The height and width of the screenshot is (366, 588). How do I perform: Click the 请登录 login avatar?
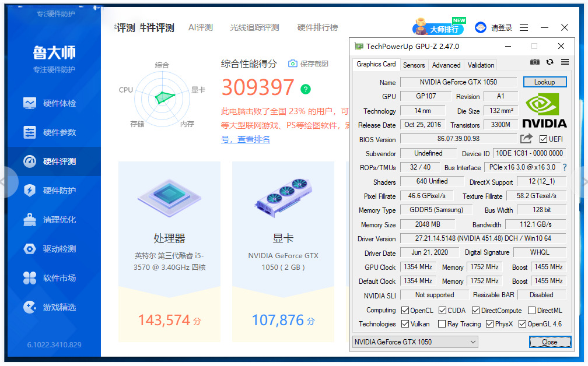tap(481, 27)
